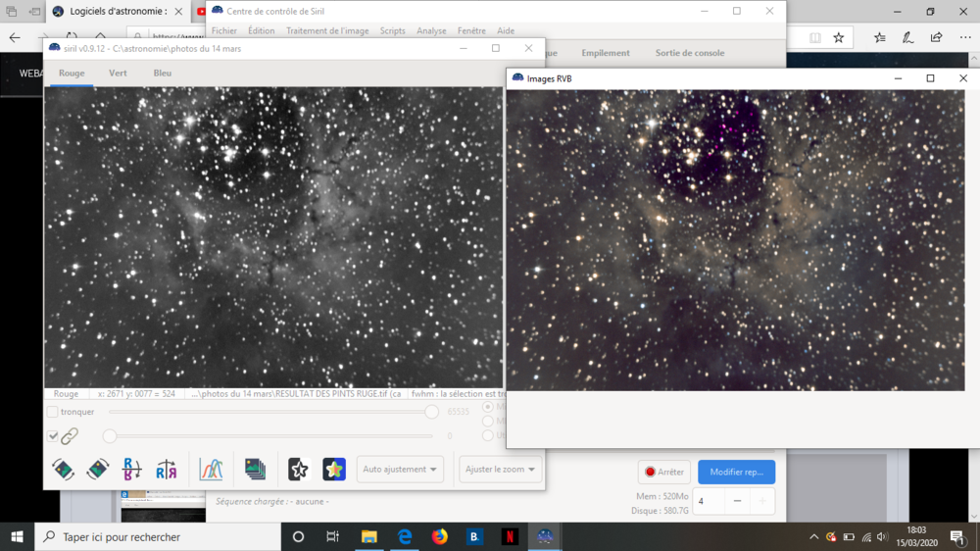Screen dimensions: 980x551
Task: Select the first display mode radio button
Action: [x=488, y=407]
